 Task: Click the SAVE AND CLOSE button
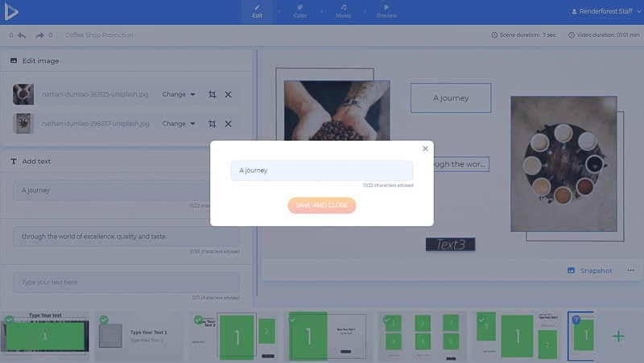tap(321, 205)
